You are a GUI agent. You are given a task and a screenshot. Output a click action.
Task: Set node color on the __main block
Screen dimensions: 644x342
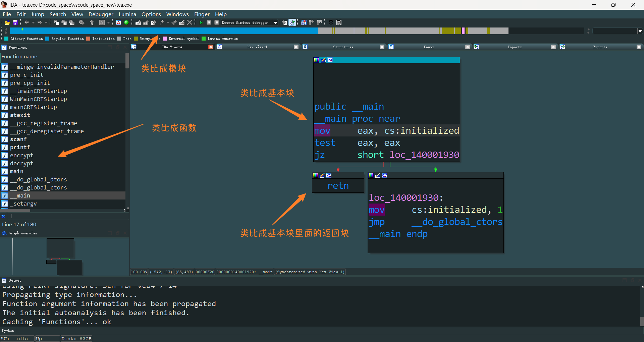pos(317,60)
